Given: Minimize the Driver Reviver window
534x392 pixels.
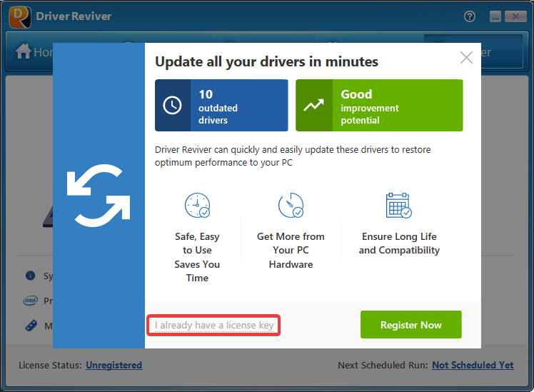Looking at the screenshot, I should [495, 16].
